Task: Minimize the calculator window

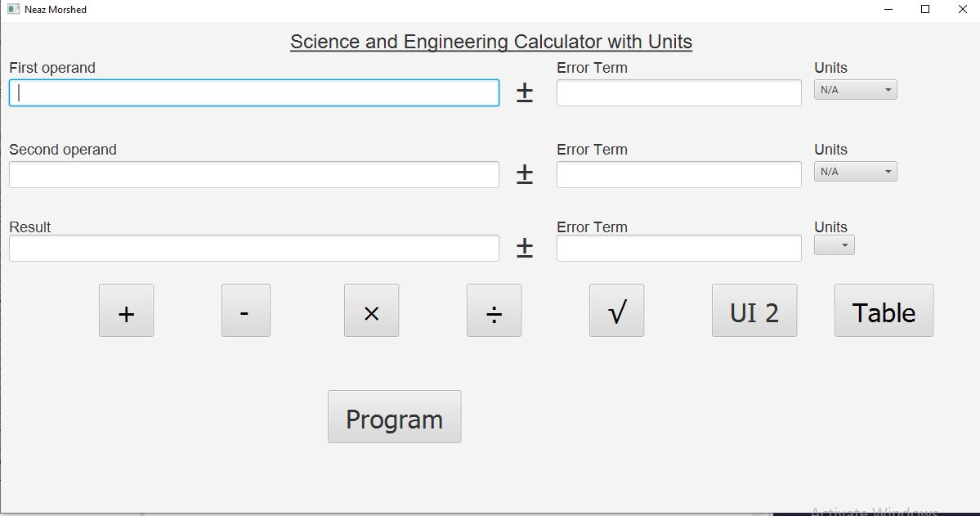Action: coord(888,9)
